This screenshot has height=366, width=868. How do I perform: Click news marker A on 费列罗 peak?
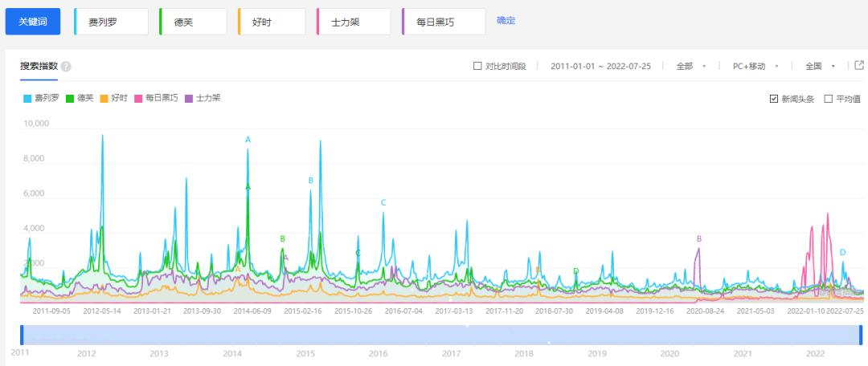coord(248,140)
